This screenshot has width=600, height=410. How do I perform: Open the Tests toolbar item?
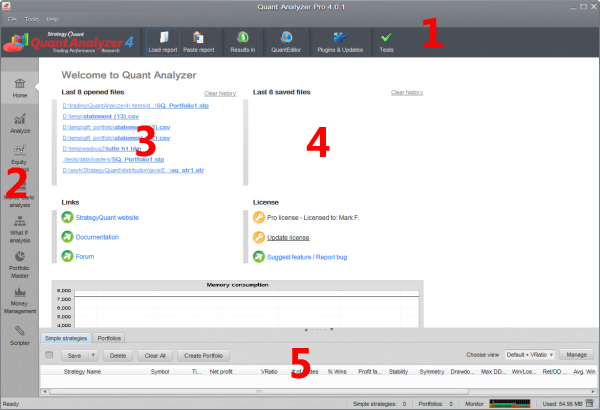[386, 42]
